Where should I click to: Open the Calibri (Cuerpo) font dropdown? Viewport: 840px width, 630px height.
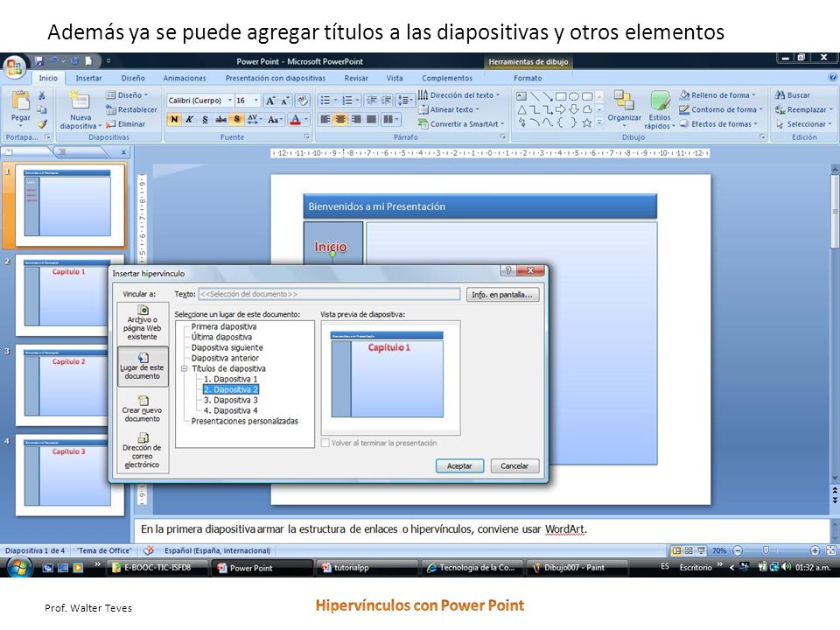(230, 101)
